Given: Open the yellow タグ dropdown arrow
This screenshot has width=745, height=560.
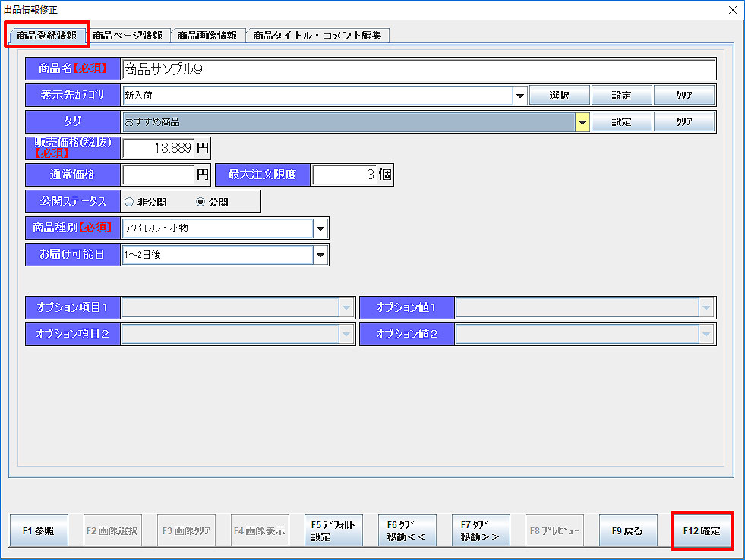Looking at the screenshot, I should [582, 121].
